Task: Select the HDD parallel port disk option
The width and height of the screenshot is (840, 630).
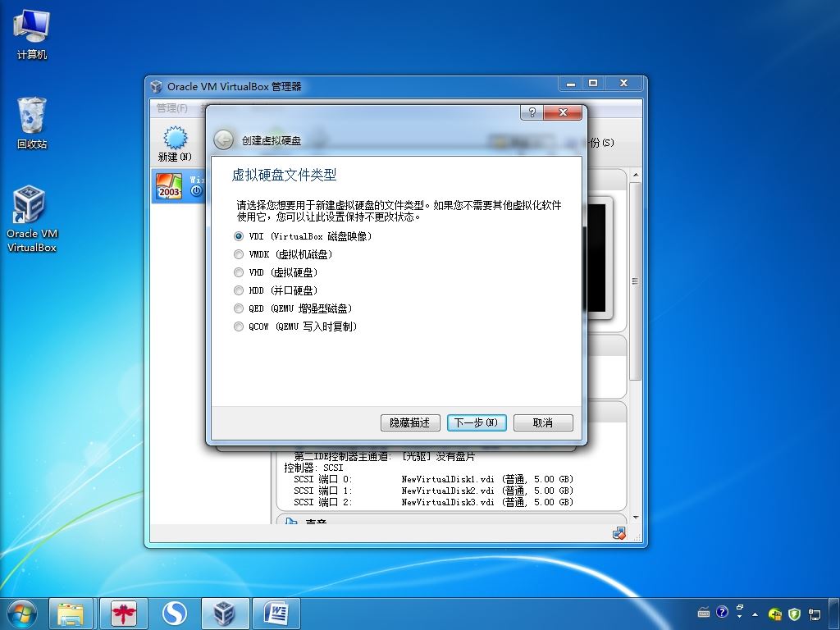Action: [x=276, y=290]
